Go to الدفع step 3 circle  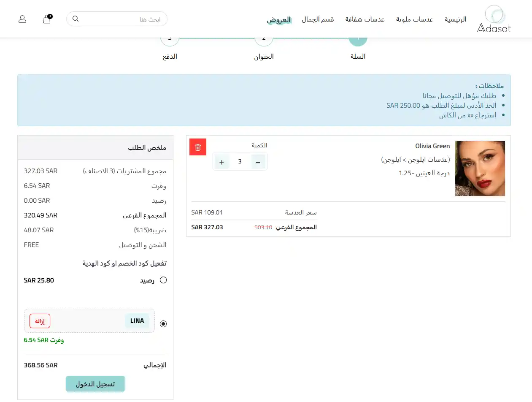click(x=170, y=41)
